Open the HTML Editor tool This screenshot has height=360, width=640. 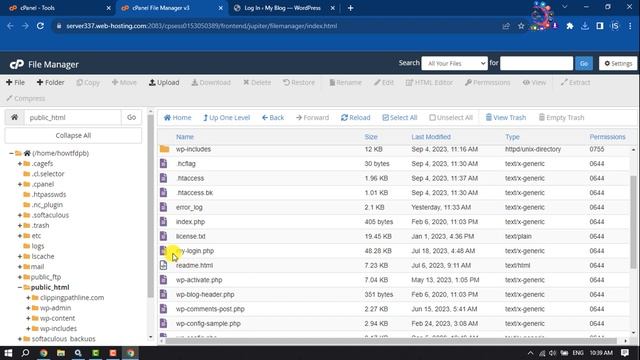[429, 82]
